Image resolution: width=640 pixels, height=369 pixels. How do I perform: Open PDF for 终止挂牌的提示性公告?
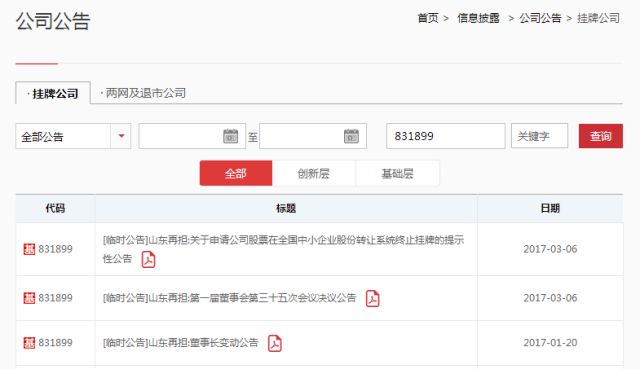(x=148, y=259)
